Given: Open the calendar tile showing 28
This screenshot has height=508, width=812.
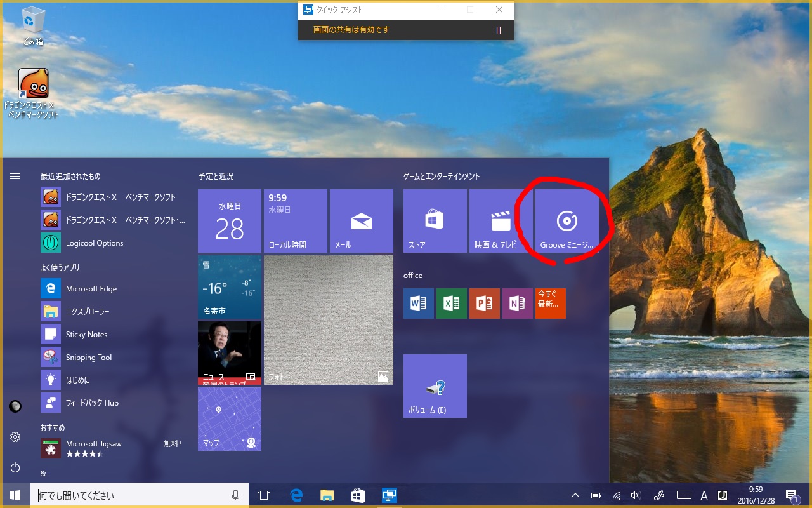Looking at the screenshot, I should click(x=230, y=221).
